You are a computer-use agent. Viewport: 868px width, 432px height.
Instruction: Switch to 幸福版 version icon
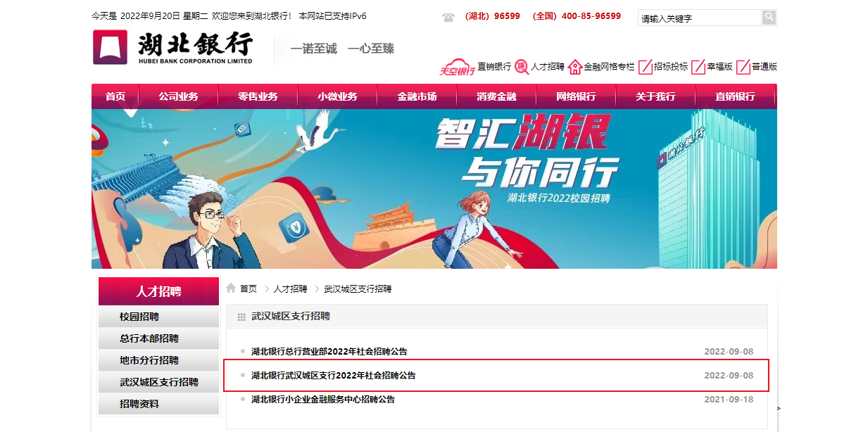698,67
